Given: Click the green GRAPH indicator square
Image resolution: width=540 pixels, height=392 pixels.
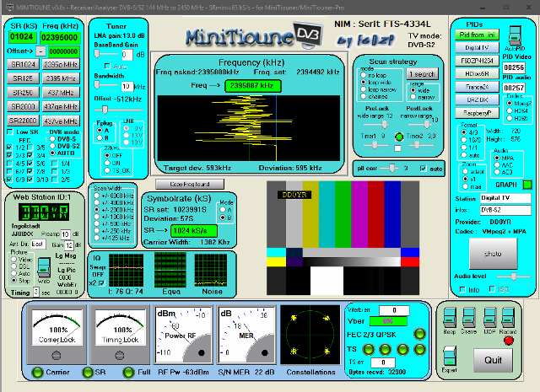Looking at the screenshot, I should [x=527, y=184].
